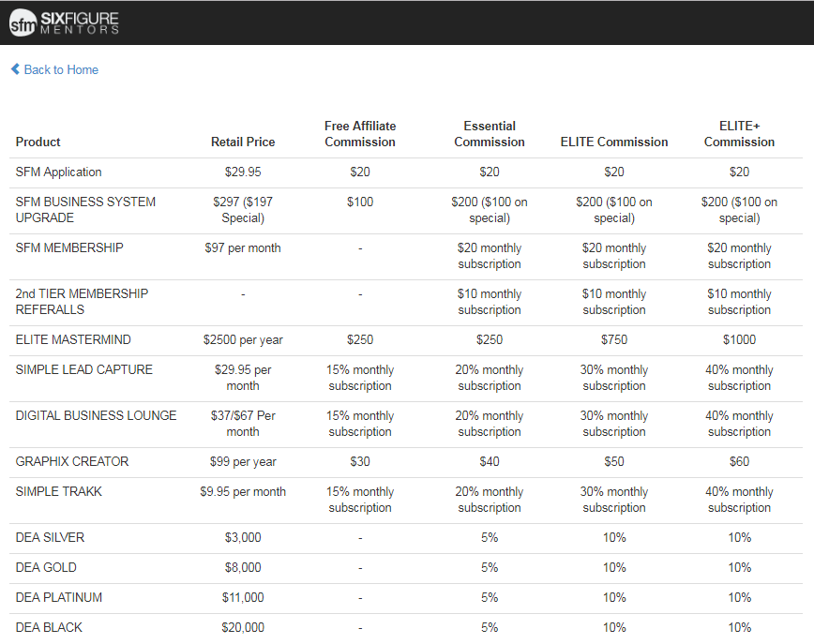Click DEA BLACK 10% ELITE+ commission
814x644 pixels.
(739, 627)
